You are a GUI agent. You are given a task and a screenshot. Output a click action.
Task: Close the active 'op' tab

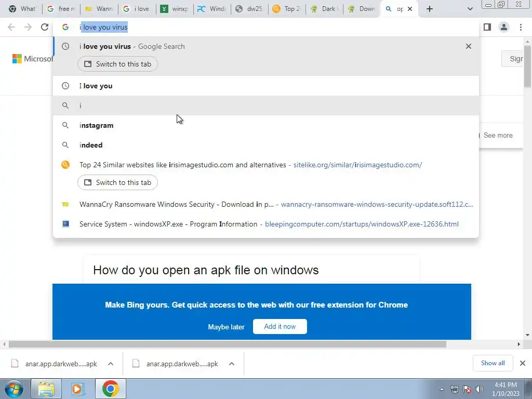coord(410,9)
